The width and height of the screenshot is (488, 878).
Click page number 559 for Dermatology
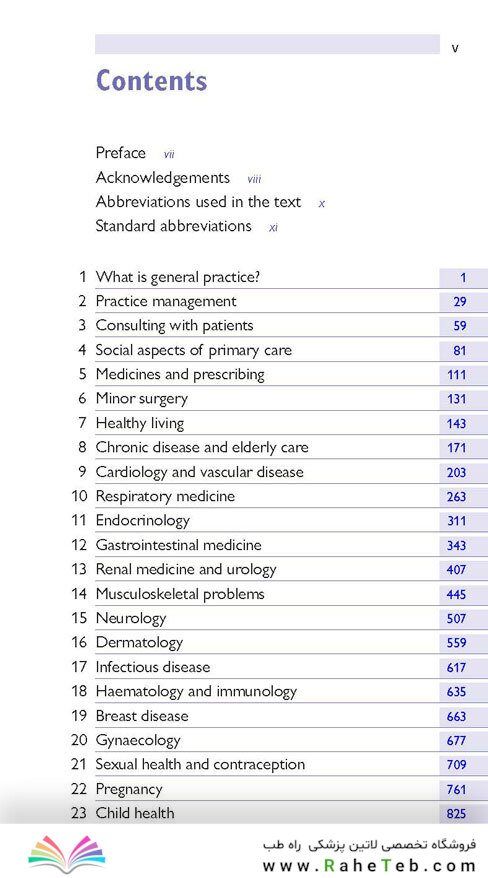[457, 643]
